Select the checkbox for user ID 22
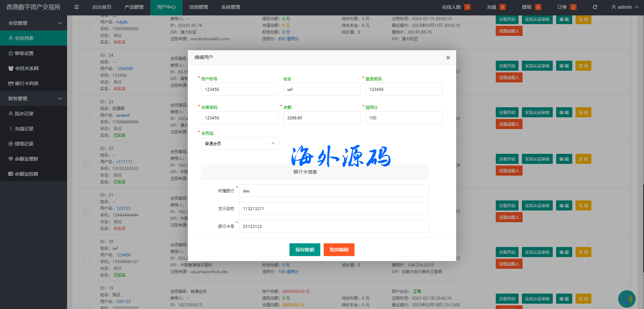 pos(87,165)
